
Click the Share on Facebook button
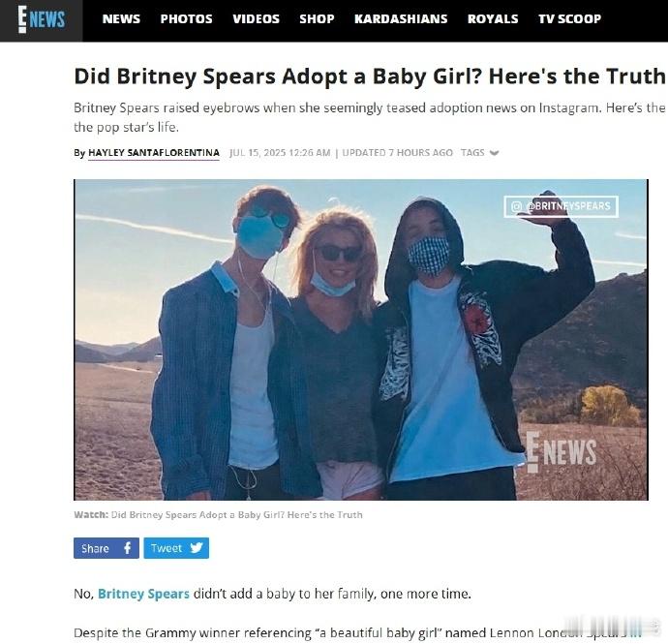pyautogui.click(x=106, y=548)
